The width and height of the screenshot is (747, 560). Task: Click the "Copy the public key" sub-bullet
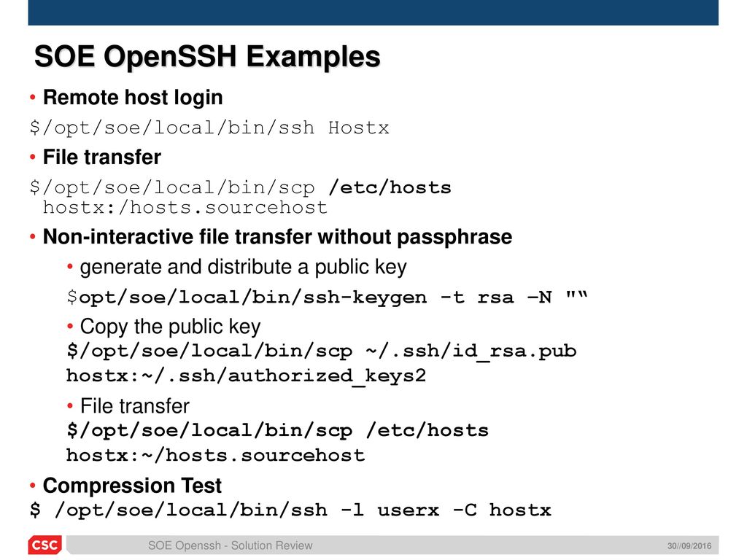[170, 327]
